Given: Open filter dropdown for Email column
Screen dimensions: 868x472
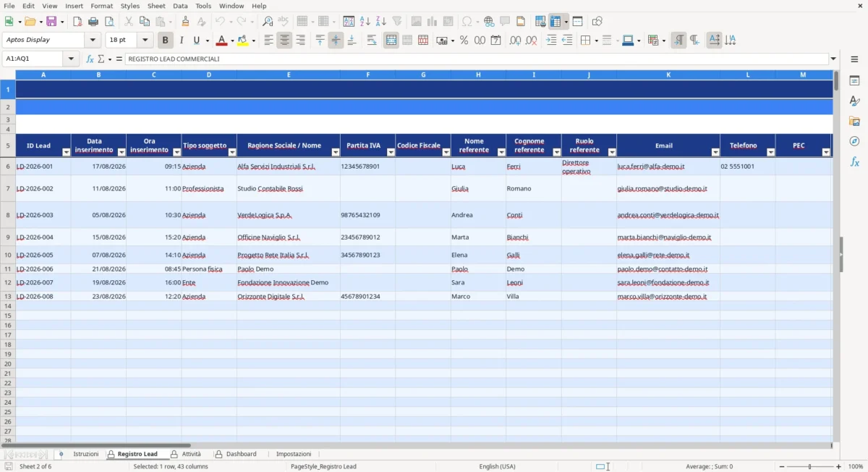Looking at the screenshot, I should [x=715, y=152].
